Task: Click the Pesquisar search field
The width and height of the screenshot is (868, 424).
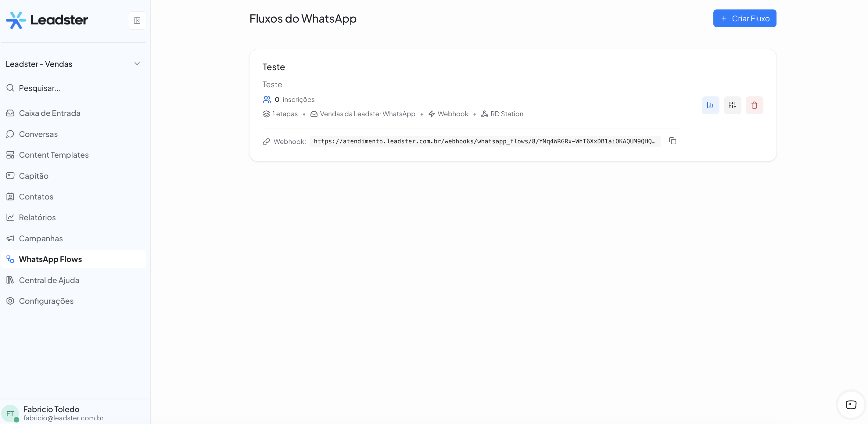Action: tap(40, 88)
